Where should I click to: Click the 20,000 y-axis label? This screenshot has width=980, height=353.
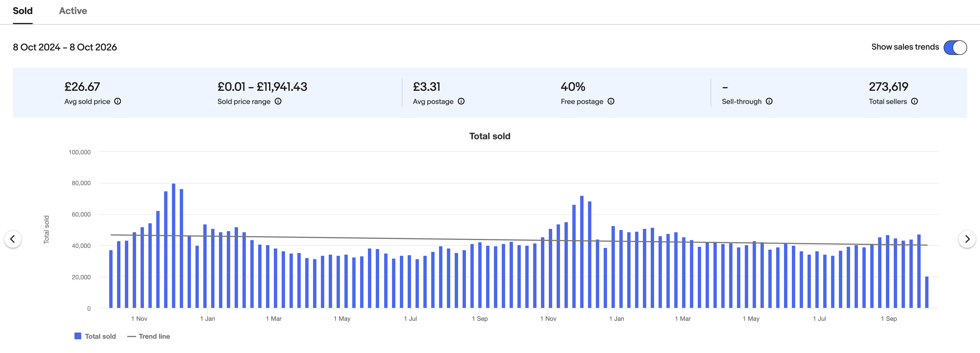[81, 277]
